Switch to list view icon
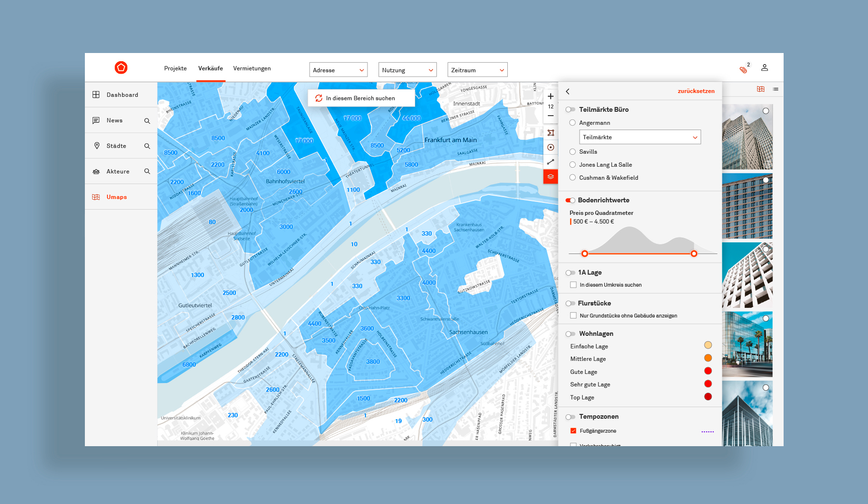The height and width of the screenshot is (504, 868). [775, 89]
